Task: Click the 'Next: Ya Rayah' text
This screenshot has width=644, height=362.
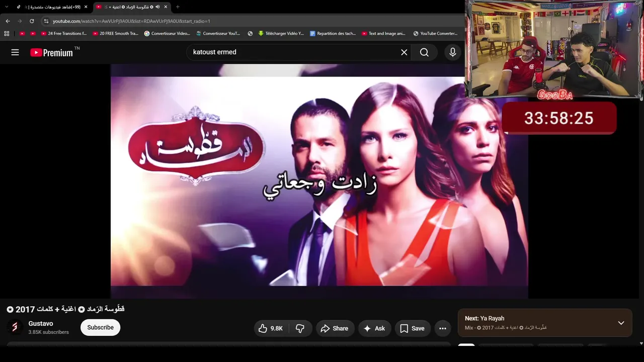Action: (485, 318)
